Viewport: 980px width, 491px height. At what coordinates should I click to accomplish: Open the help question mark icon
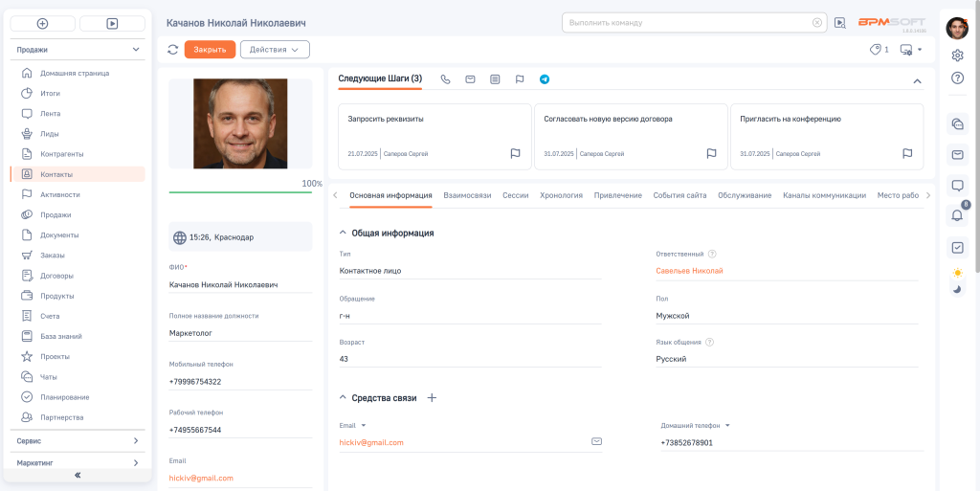(957, 78)
